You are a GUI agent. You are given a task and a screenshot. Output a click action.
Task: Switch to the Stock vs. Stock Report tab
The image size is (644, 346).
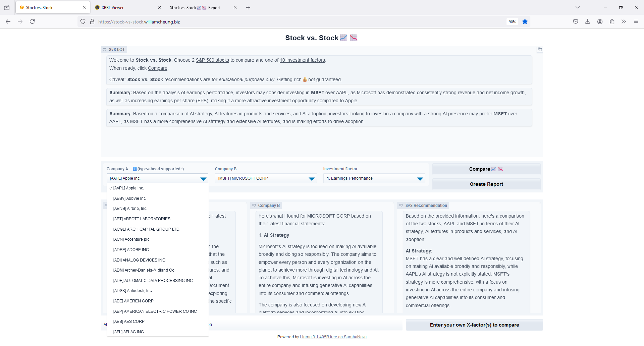203,7
